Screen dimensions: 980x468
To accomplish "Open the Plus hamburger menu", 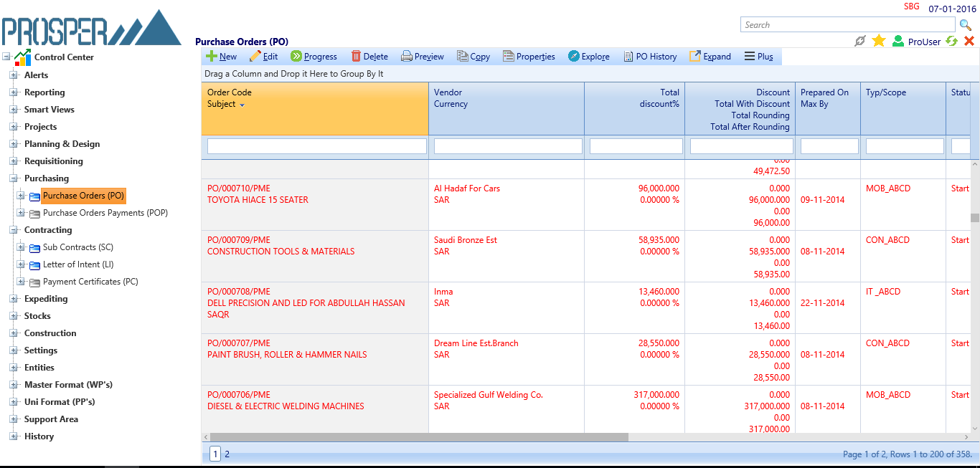I will (758, 57).
